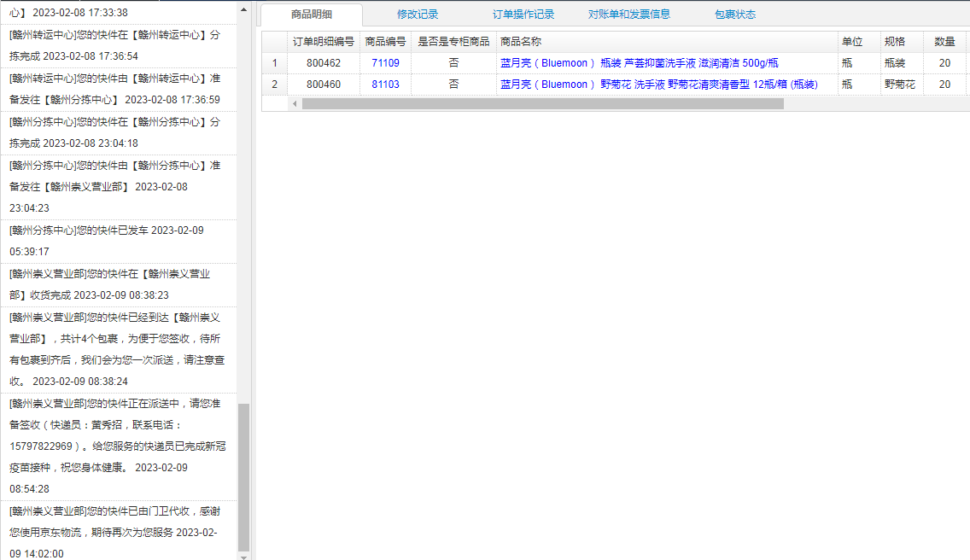Click the tracking list vertical scrollbar thumb
The width and height of the screenshot is (970, 560).
tap(243, 476)
